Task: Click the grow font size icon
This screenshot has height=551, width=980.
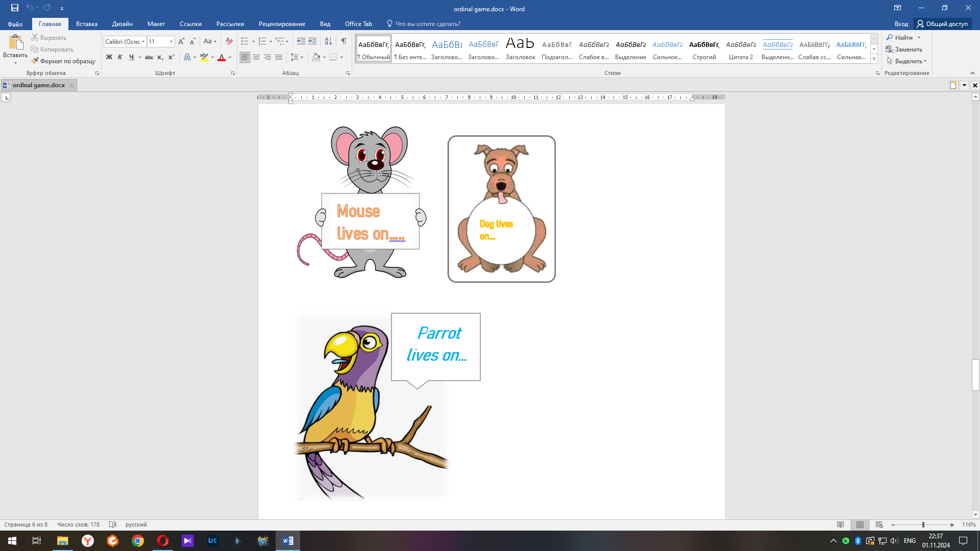Action: coord(181,41)
